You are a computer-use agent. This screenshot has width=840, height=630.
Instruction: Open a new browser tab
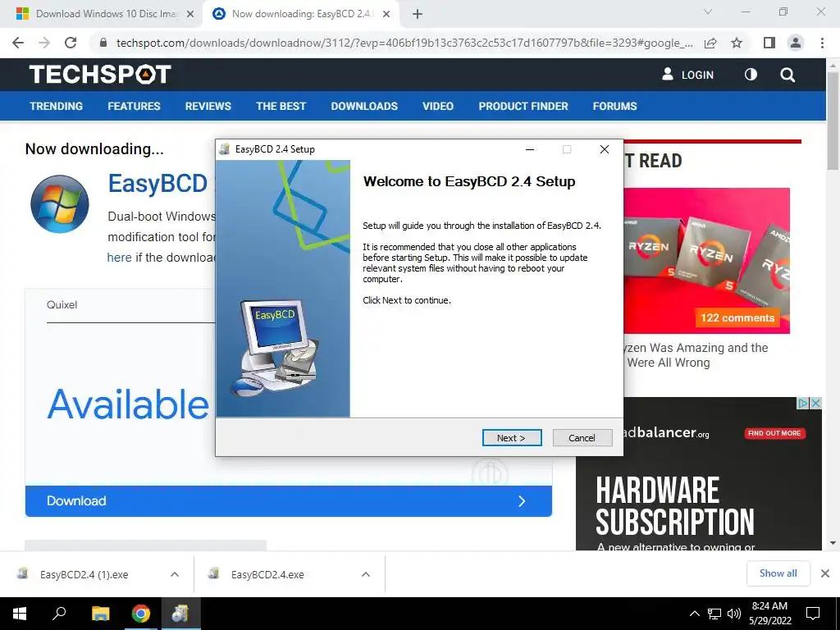tap(418, 15)
